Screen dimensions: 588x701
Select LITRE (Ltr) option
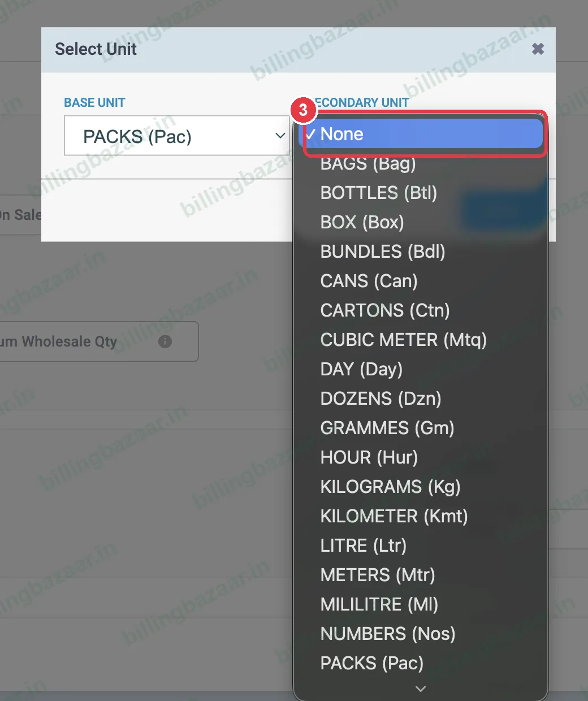421,546
